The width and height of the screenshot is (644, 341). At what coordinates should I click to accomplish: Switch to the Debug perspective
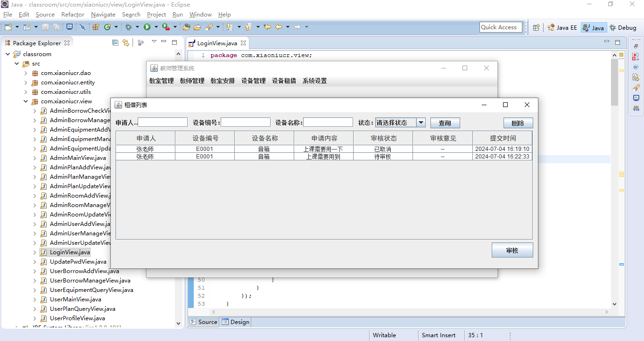[623, 27]
